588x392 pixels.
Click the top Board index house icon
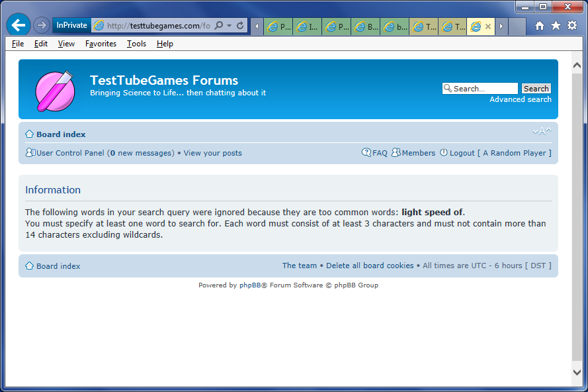[x=29, y=134]
